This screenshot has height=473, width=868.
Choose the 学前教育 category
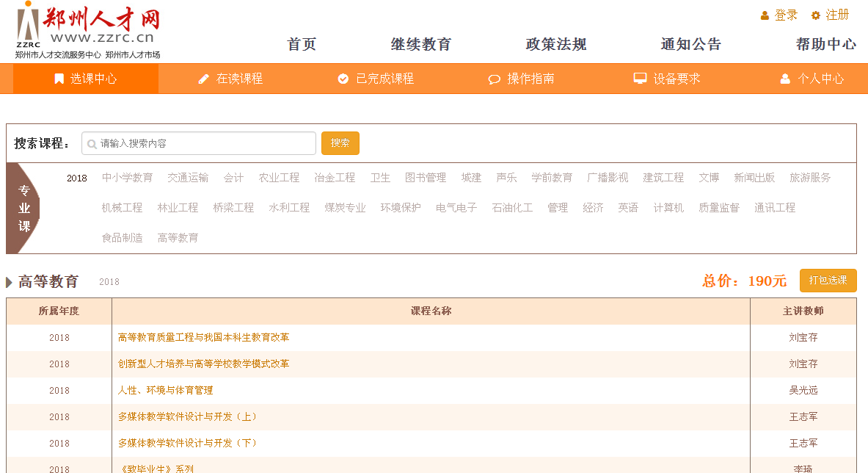(x=552, y=178)
